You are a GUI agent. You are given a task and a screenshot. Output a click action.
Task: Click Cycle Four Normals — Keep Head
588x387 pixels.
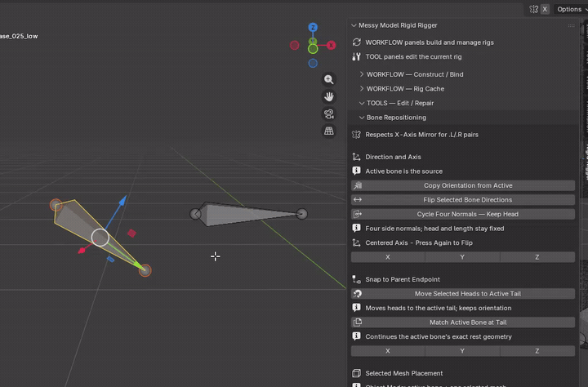[x=463, y=214]
